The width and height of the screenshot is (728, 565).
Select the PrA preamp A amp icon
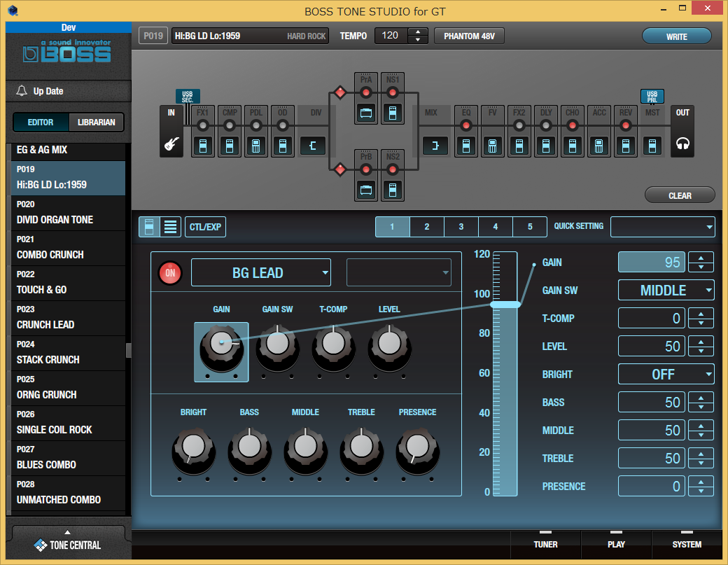[366, 113]
